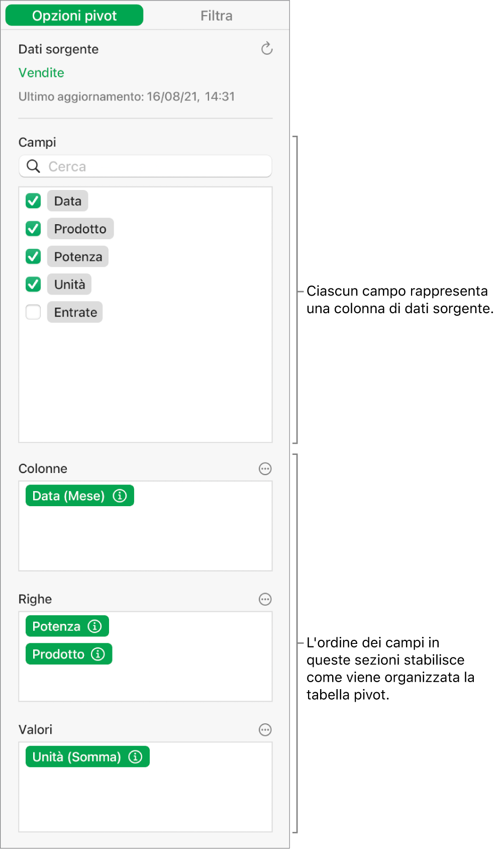Viewport: 504px width, 849px height.
Task: Open the Colonne more options menu
Action: pyautogui.click(x=265, y=469)
